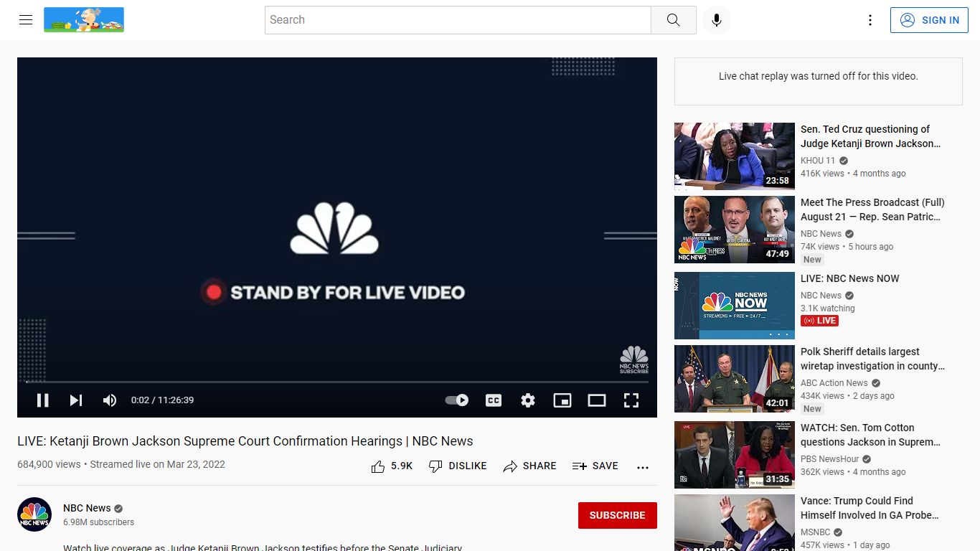Open the SHARE dialog
The height and width of the screenshot is (551, 980).
click(529, 466)
